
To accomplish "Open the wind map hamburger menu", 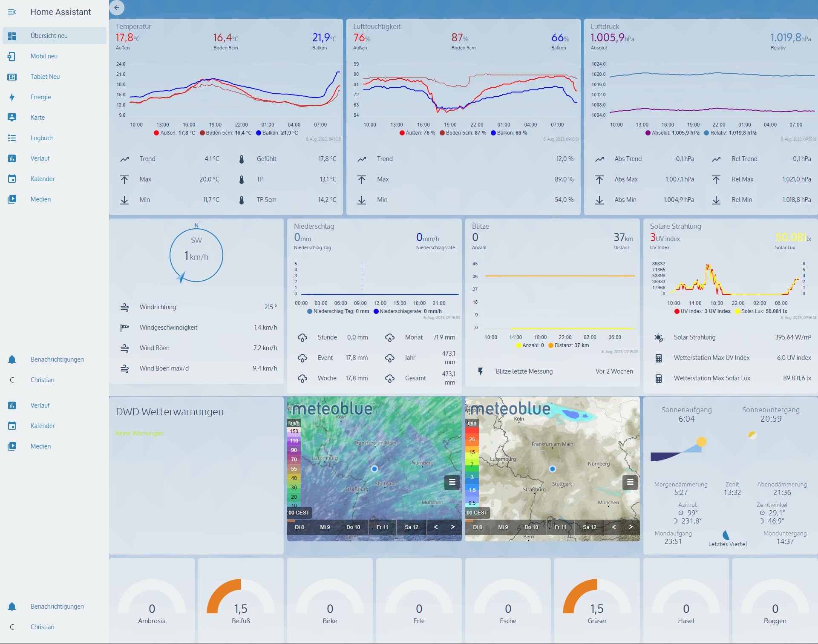I will pos(452,482).
